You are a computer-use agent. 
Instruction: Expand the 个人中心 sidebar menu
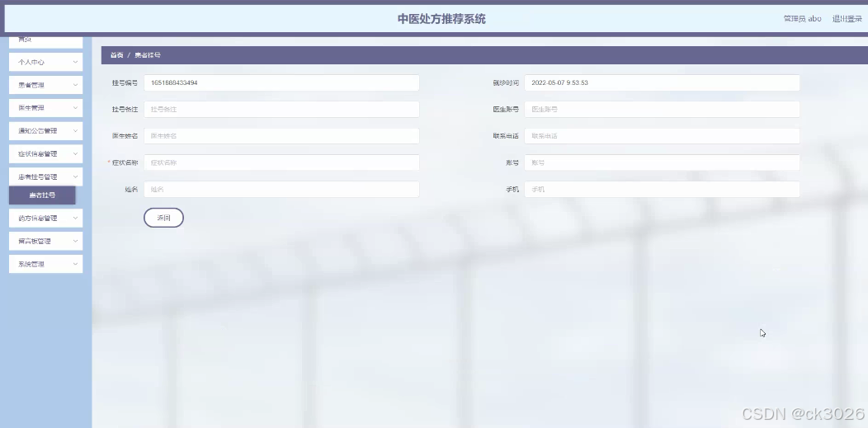pyautogui.click(x=46, y=62)
